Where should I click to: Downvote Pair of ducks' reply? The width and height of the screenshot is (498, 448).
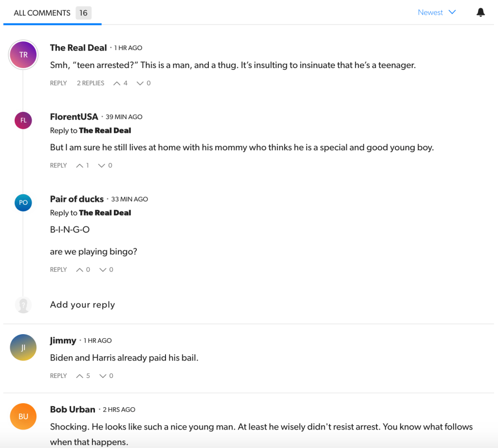pos(103,270)
